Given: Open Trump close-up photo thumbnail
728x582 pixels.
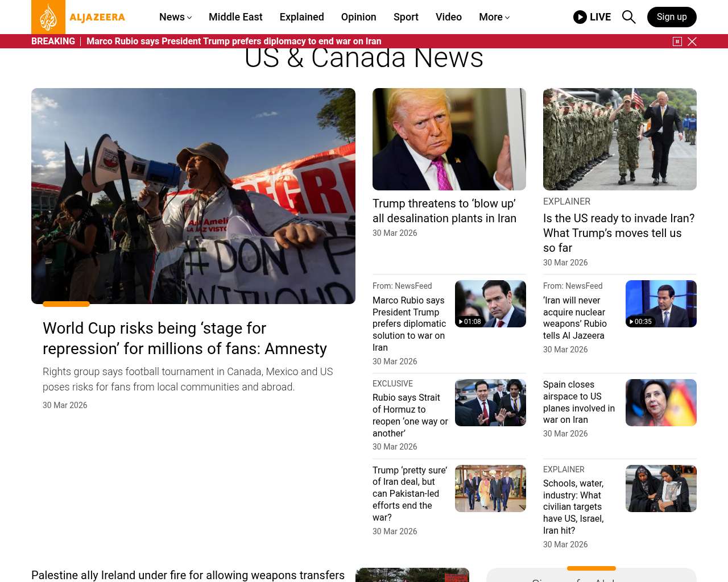Looking at the screenshot, I should (449, 139).
